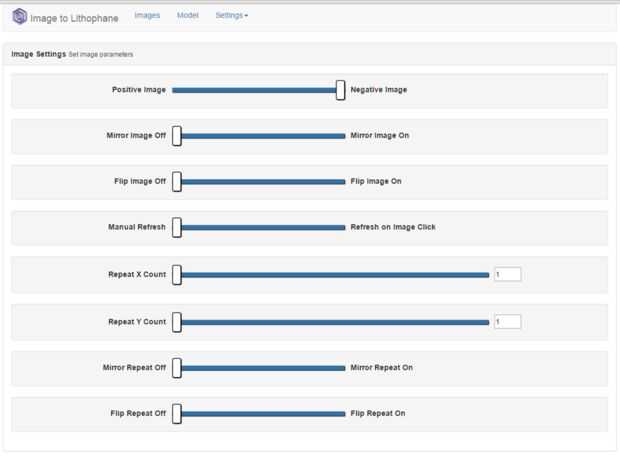Click the Refresh on Image Click label
The height and width of the screenshot is (458, 620).
(393, 227)
